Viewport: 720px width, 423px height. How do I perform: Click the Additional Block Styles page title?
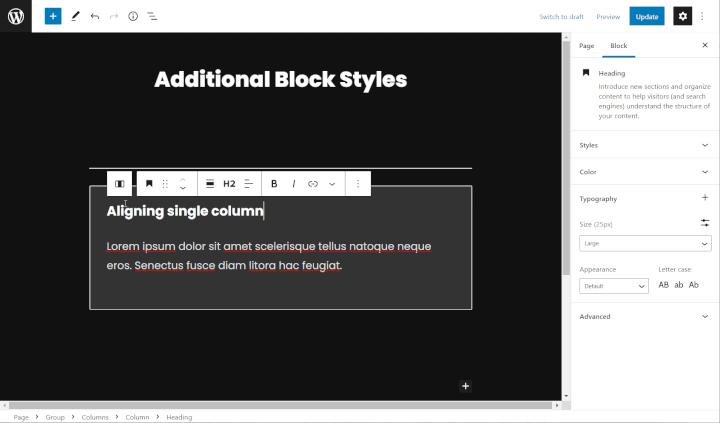(281, 79)
